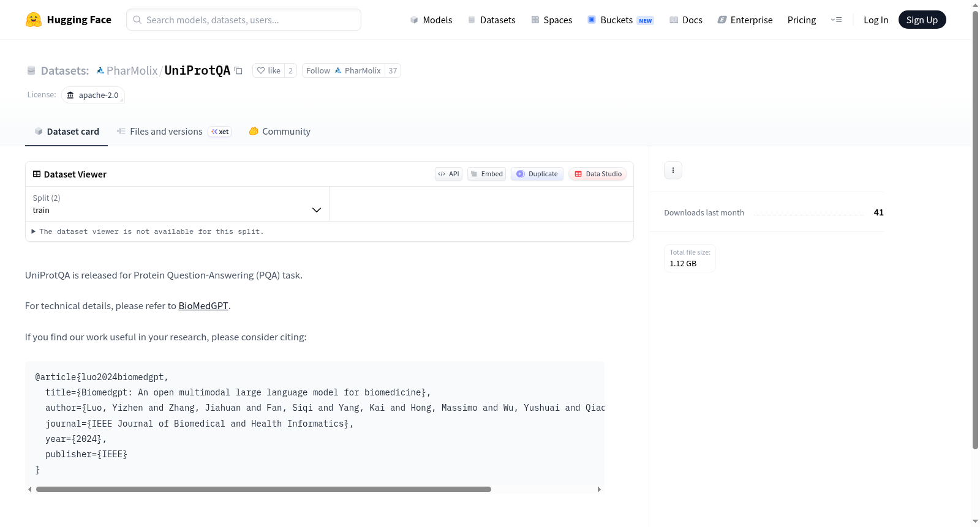Open Data Studio

[598, 174]
